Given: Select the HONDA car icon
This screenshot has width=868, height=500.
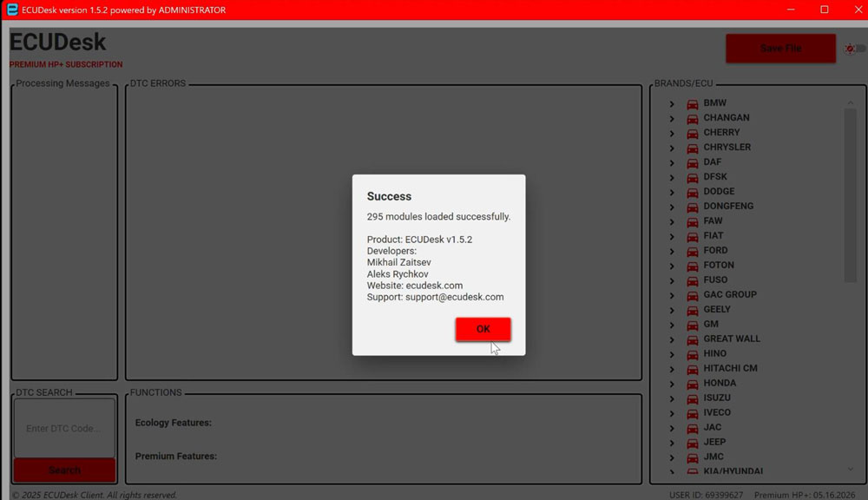Looking at the screenshot, I should 692,383.
